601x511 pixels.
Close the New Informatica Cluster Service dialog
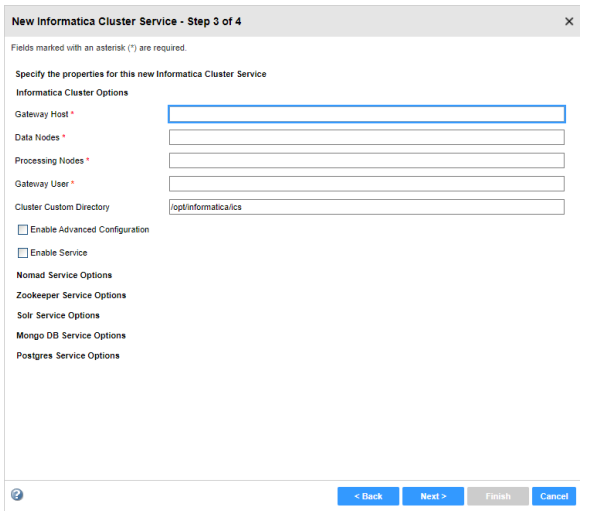coord(569,21)
